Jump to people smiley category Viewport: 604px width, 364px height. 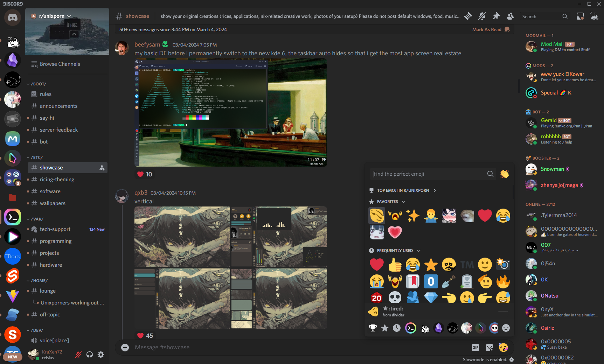click(x=506, y=328)
